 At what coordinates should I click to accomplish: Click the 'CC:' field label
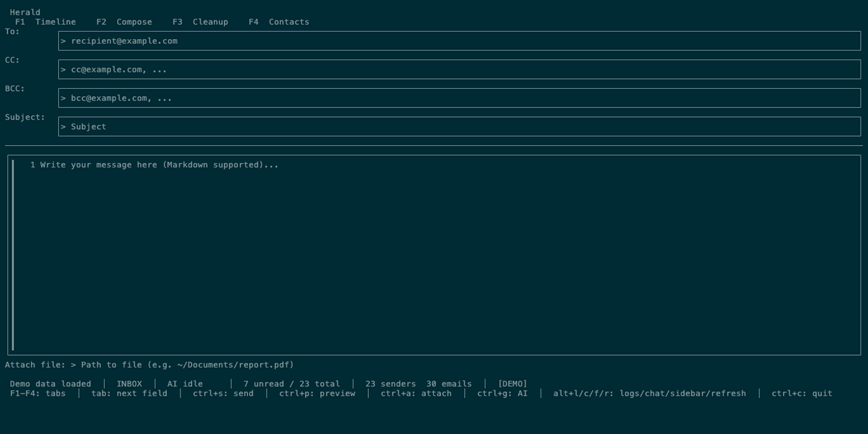(x=12, y=60)
